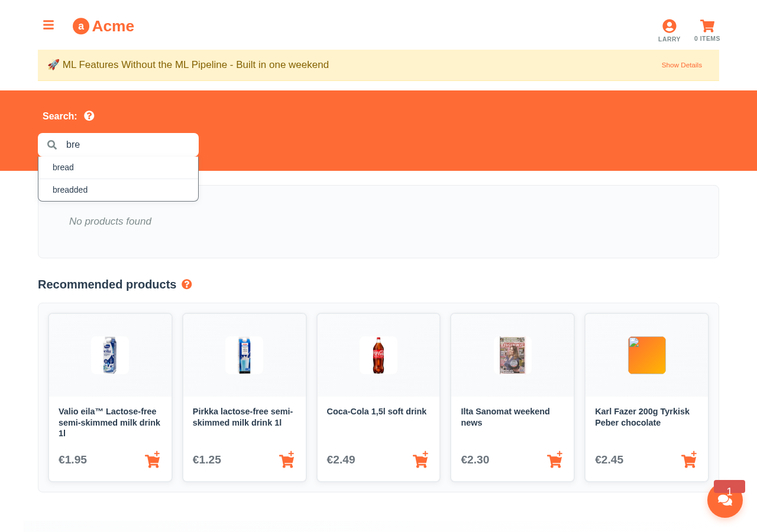Add Ilta Sanomat weekend news to cart
The height and width of the screenshot is (532, 757).
[555, 459]
